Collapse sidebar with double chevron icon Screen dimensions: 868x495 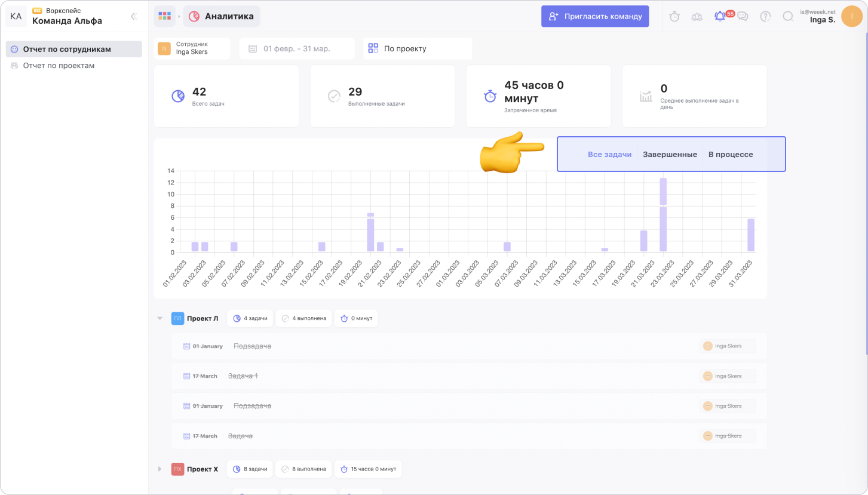134,17
